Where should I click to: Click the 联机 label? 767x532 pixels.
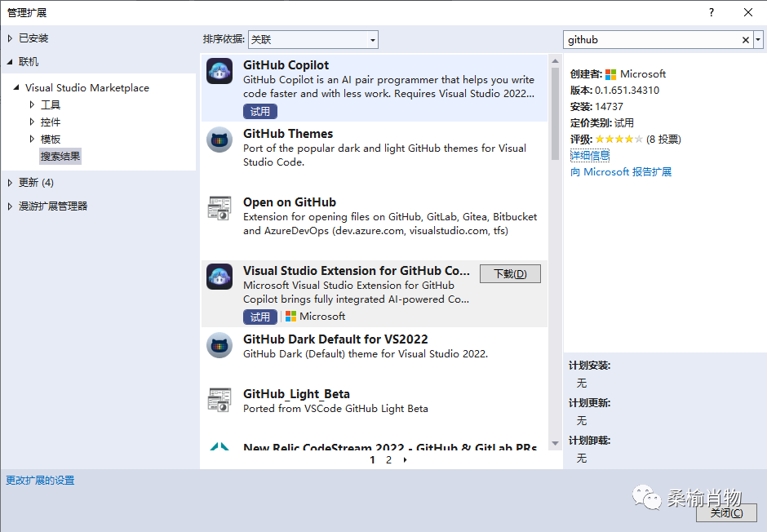(x=29, y=62)
